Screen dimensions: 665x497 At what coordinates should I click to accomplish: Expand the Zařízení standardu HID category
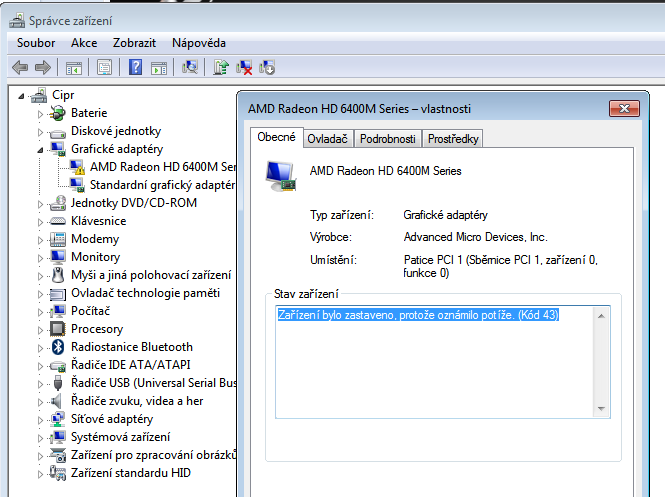(x=40, y=474)
